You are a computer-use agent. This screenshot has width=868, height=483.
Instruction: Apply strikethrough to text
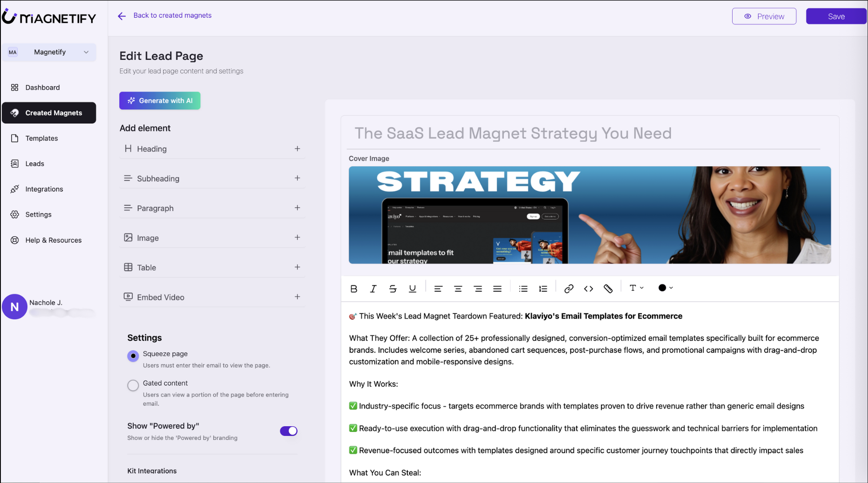tap(393, 289)
